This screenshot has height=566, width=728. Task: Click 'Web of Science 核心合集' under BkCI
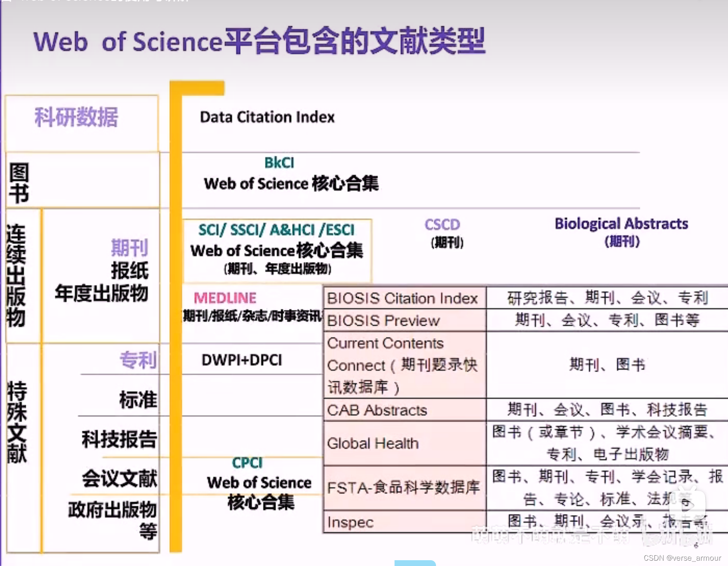point(291,183)
